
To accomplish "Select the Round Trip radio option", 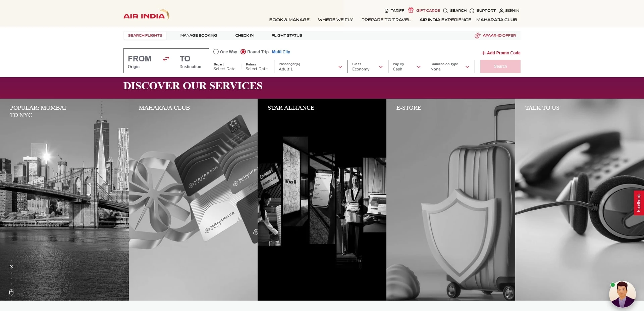I will click(x=243, y=52).
